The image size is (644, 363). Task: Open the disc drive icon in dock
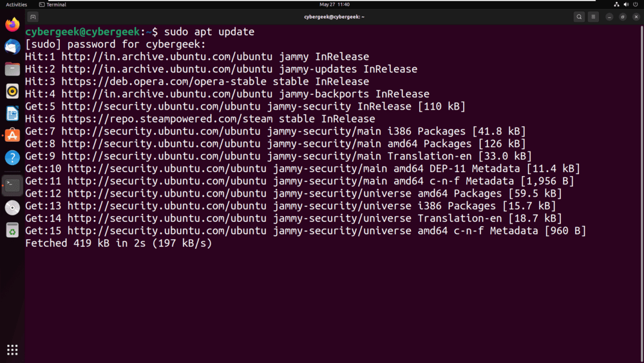[x=12, y=208]
